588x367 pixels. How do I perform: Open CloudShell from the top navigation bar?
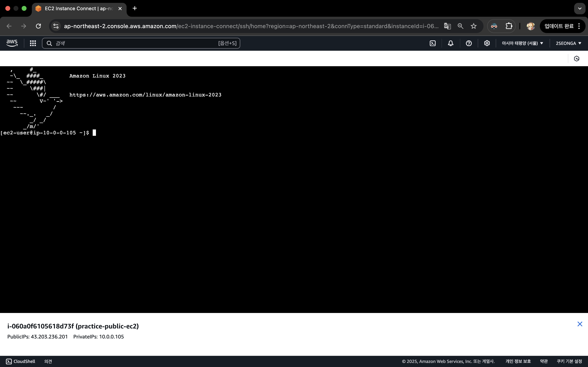pos(432,43)
